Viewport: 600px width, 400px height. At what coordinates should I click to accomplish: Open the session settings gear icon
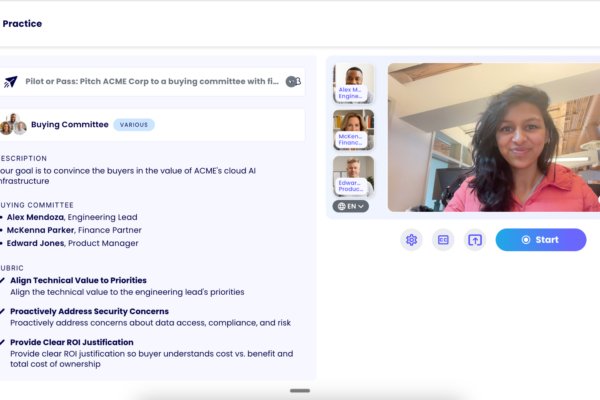[411, 240]
